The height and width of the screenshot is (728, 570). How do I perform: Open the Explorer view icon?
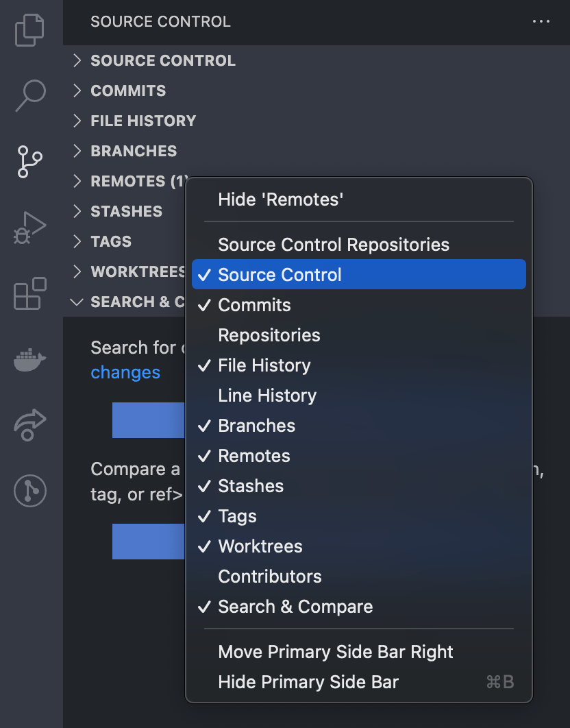[x=29, y=29]
